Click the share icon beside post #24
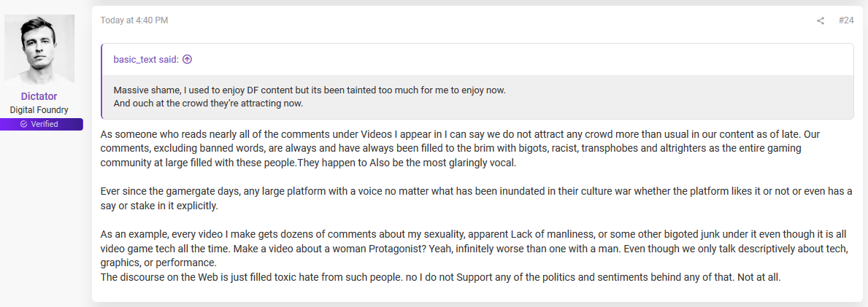This screenshot has width=868, height=307. pos(821,21)
